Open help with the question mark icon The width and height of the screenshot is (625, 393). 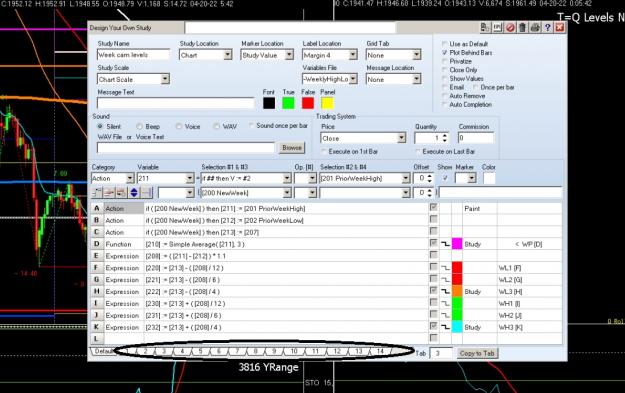tap(547, 28)
